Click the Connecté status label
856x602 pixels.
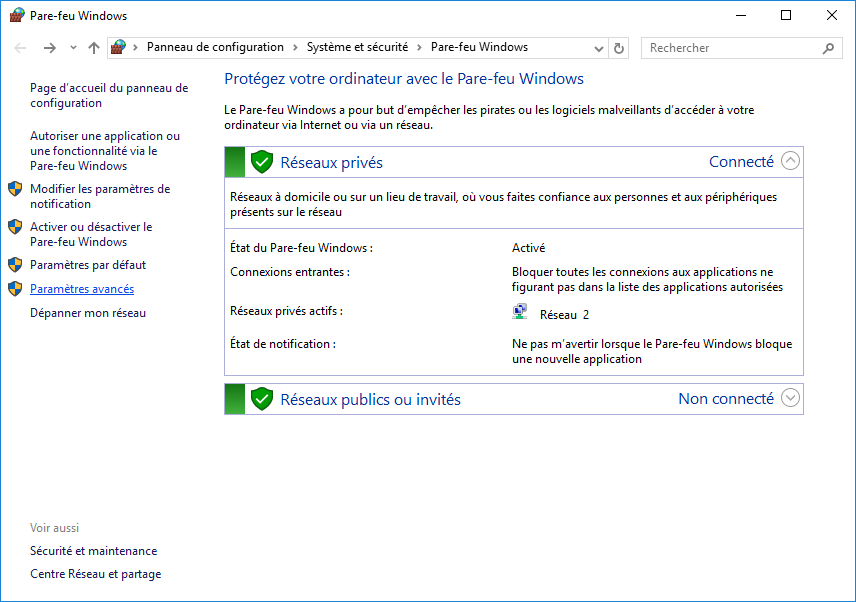(741, 162)
